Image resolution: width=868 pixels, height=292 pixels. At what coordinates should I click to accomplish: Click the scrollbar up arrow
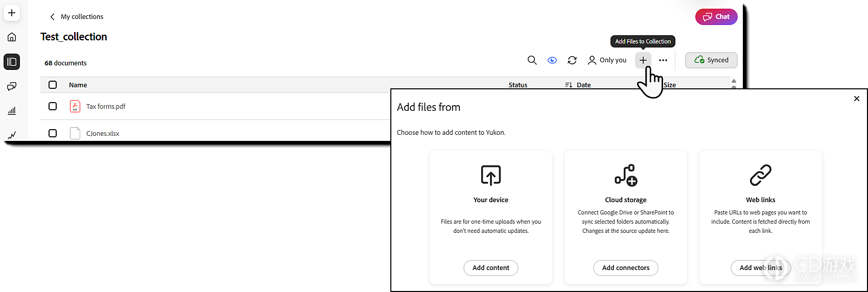734,81
